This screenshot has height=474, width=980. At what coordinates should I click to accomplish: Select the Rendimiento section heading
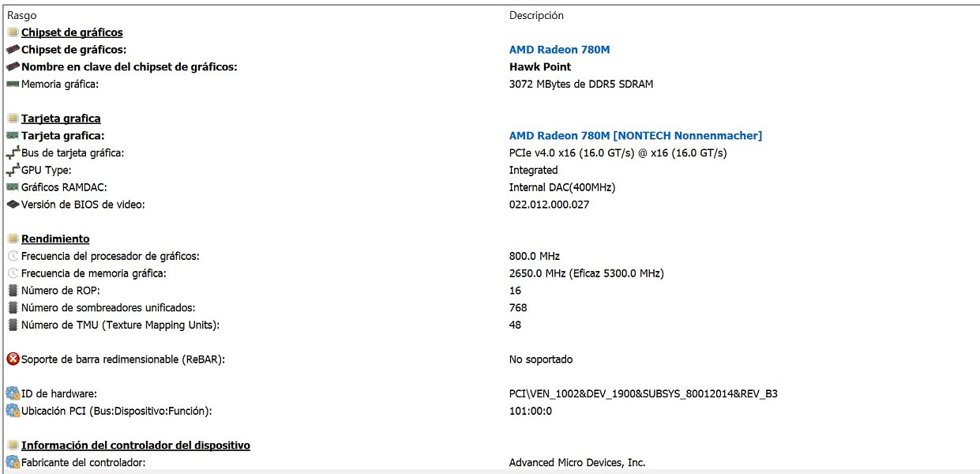[x=55, y=239]
